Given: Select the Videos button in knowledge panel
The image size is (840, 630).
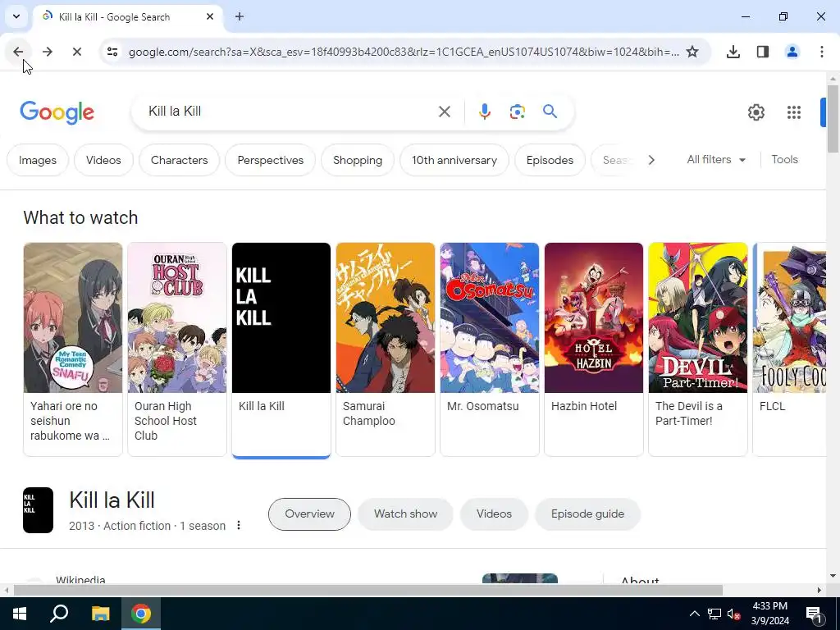Looking at the screenshot, I should [x=494, y=514].
